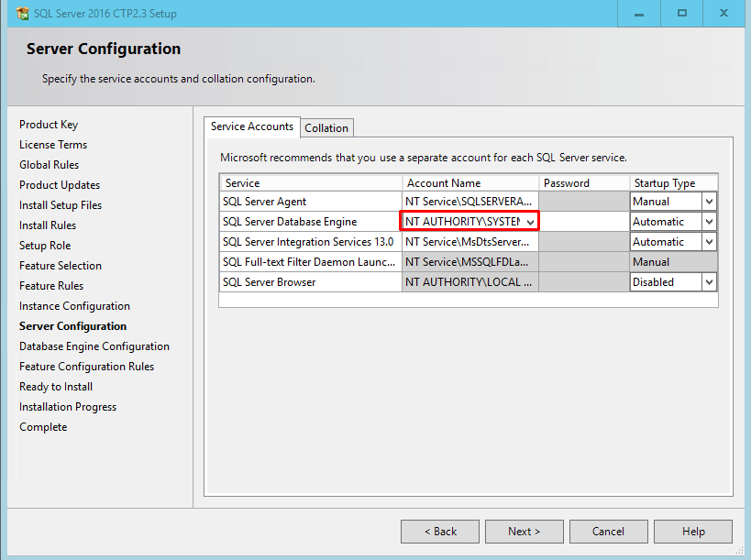751x560 pixels.
Task: Expand the SQL Server Agent startup type dropdown
Action: 710,202
